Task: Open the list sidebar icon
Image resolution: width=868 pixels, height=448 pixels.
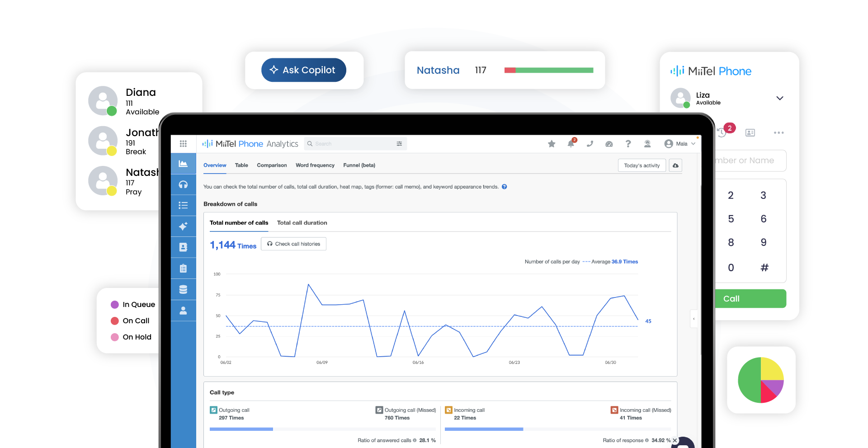Action: [x=183, y=205]
